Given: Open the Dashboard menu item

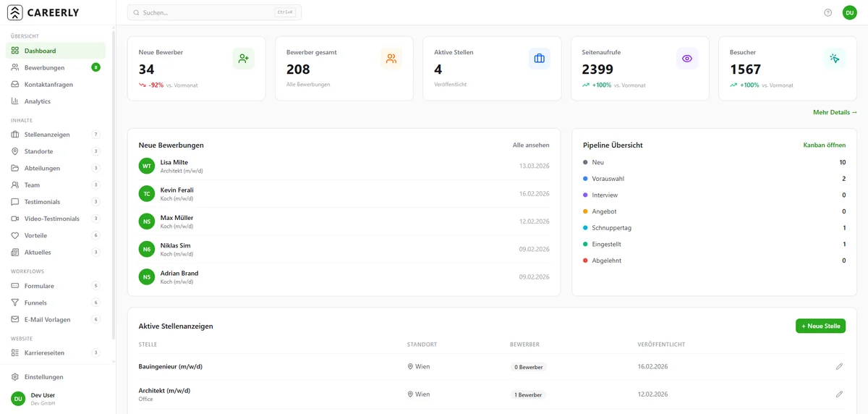Looking at the screenshot, I should [56, 51].
